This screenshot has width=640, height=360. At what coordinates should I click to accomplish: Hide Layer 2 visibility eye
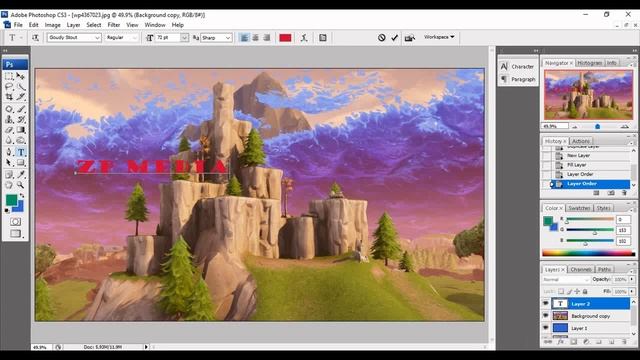coord(546,304)
